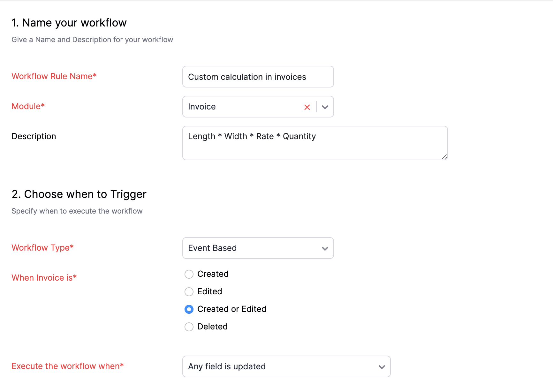Click the 'Execute the workflow when' label
Image resolution: width=553 pixels, height=392 pixels.
(x=67, y=366)
